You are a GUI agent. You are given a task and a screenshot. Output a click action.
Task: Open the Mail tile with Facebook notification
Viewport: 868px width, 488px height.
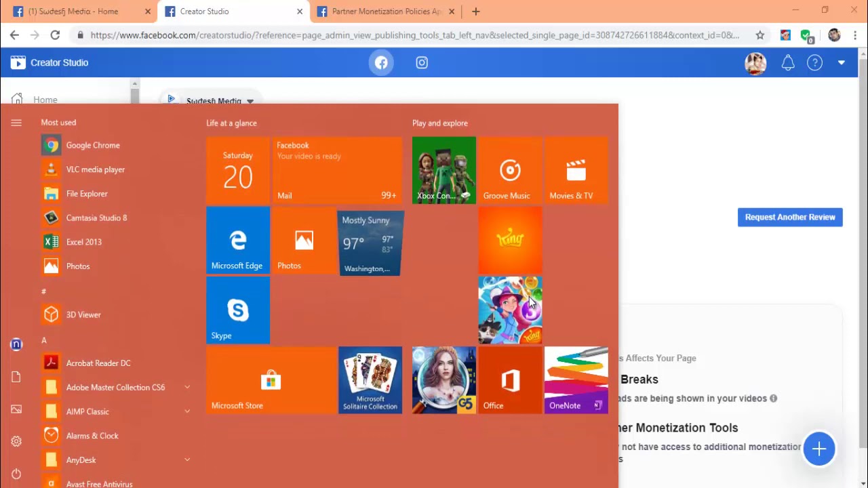337,171
